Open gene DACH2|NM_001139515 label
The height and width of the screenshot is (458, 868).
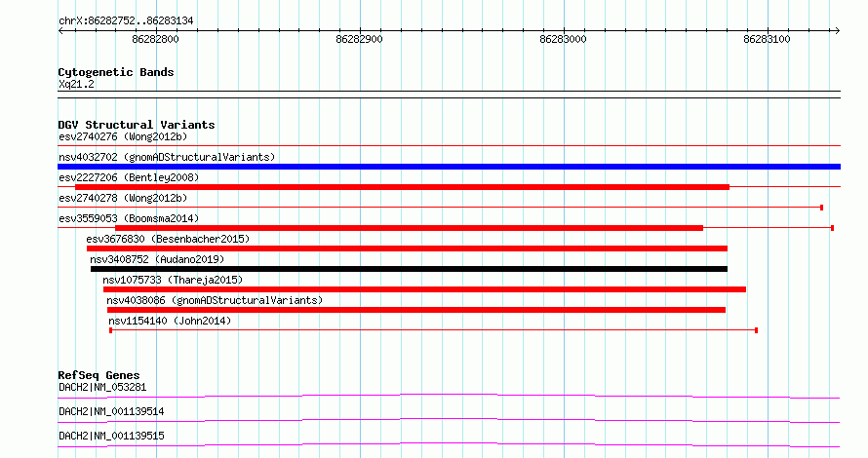(x=111, y=436)
